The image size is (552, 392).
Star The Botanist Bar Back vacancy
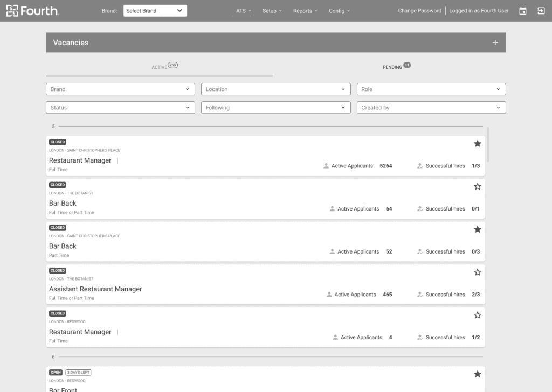[477, 187]
